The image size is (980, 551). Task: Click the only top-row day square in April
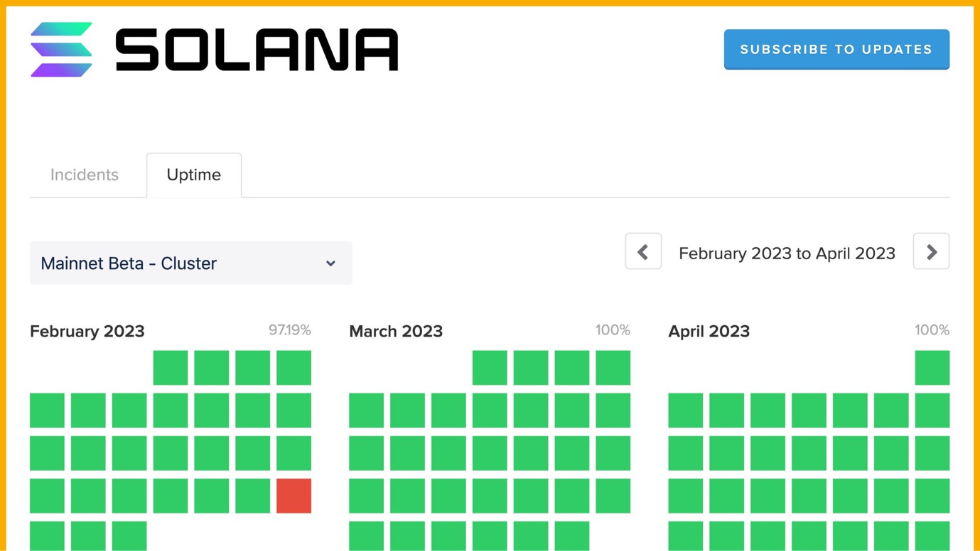pos(932,368)
